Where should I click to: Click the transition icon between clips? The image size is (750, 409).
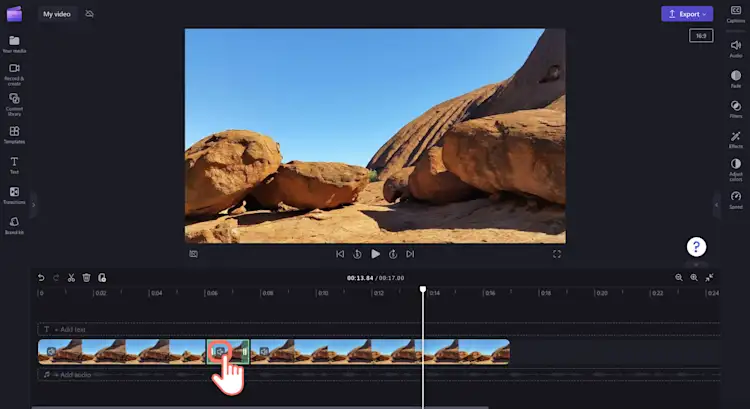tap(221, 352)
